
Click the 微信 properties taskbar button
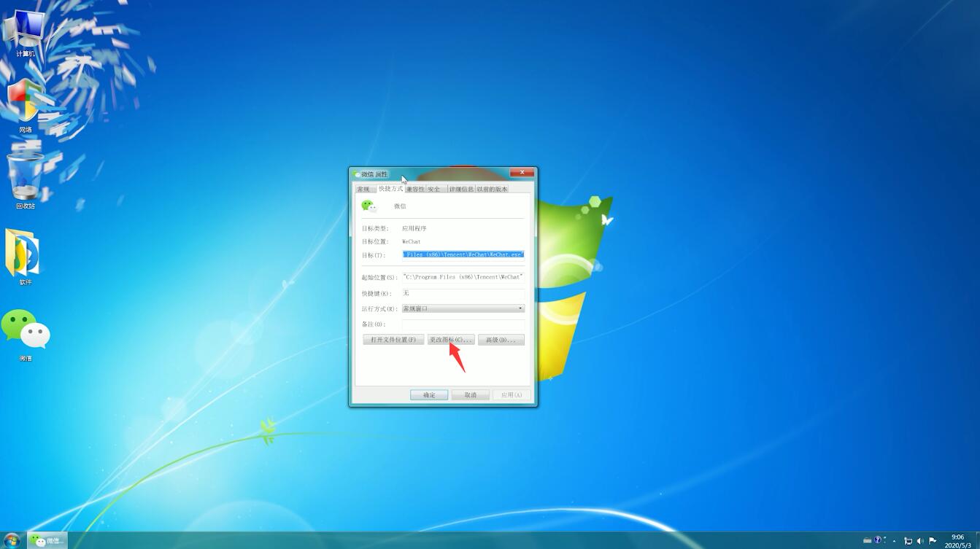tap(47, 540)
